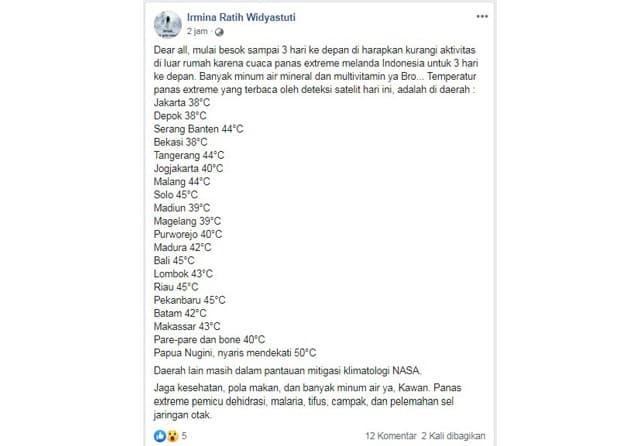
Task: Click the 'Serang Banten 44°C' line
Action: coord(199,129)
